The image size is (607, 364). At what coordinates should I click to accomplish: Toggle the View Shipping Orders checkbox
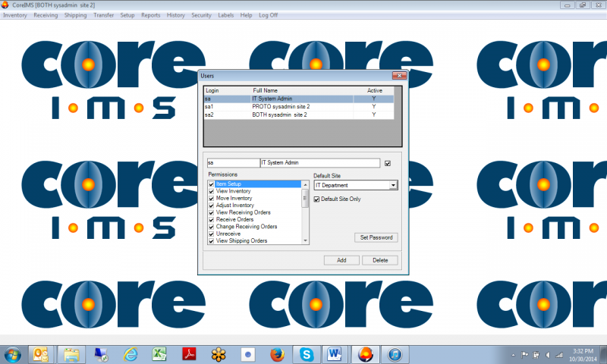(x=212, y=240)
